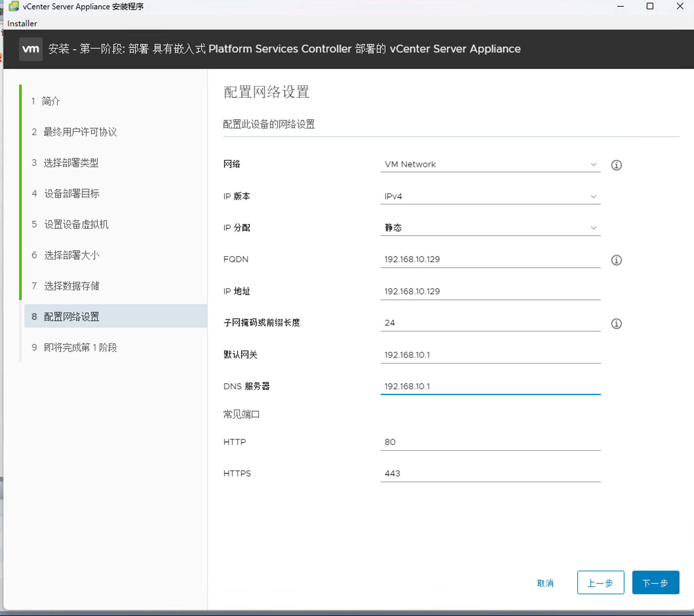Maximize the installer window

(x=650, y=6)
